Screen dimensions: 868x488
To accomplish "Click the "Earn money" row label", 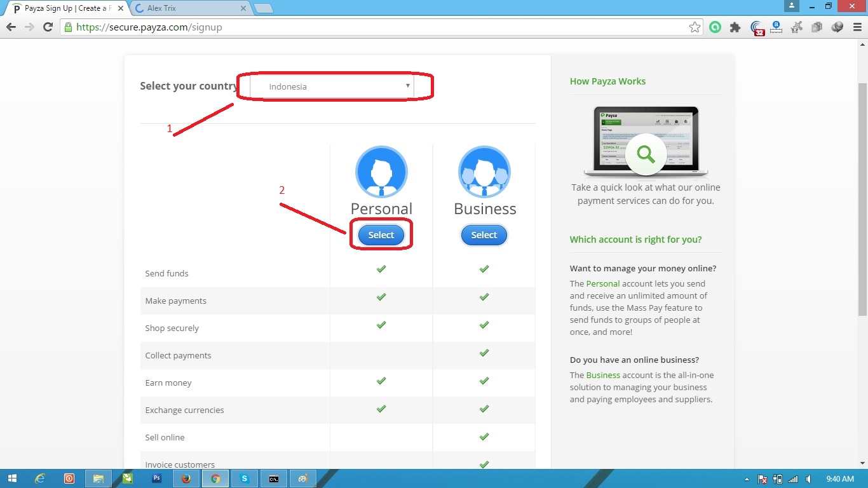I will 168,383.
